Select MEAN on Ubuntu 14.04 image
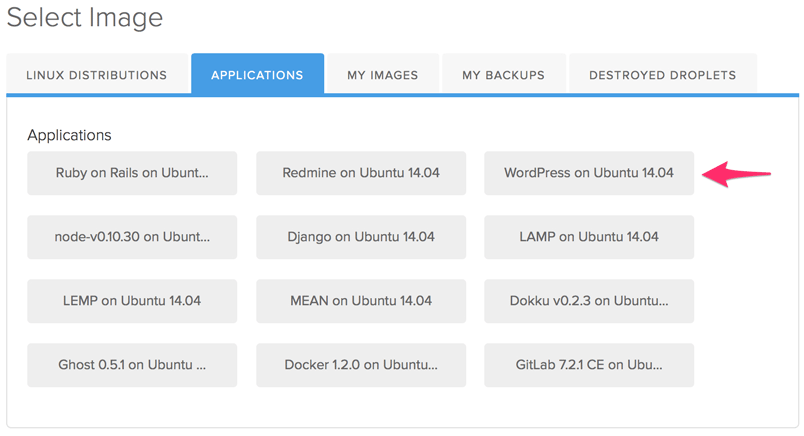This screenshot has height=436, width=804. click(x=361, y=301)
